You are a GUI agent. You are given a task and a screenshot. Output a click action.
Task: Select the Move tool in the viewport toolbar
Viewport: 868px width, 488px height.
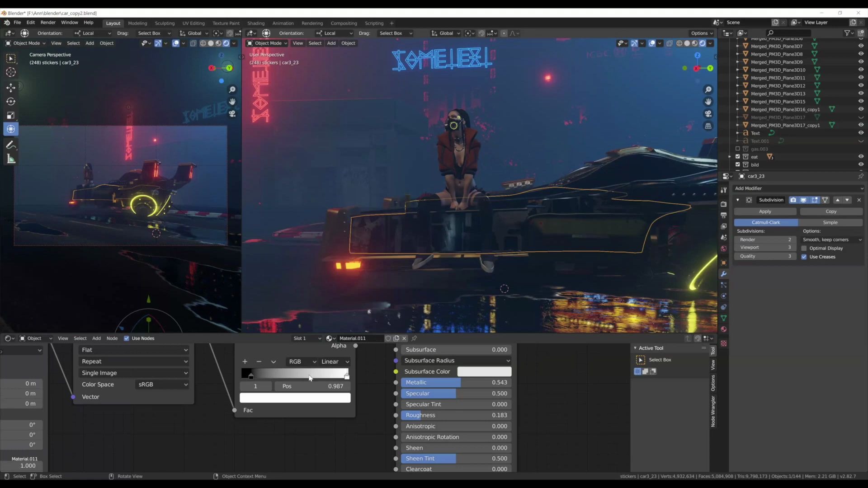click(11, 88)
